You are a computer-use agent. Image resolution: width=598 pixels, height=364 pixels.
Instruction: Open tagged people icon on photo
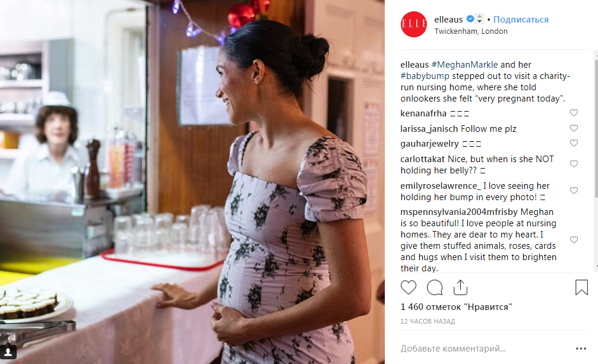point(8,352)
